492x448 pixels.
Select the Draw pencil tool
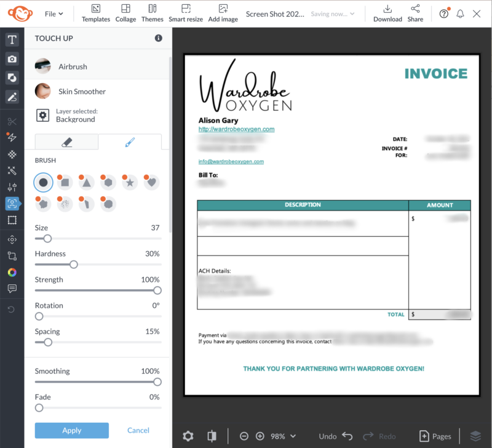coord(12,97)
